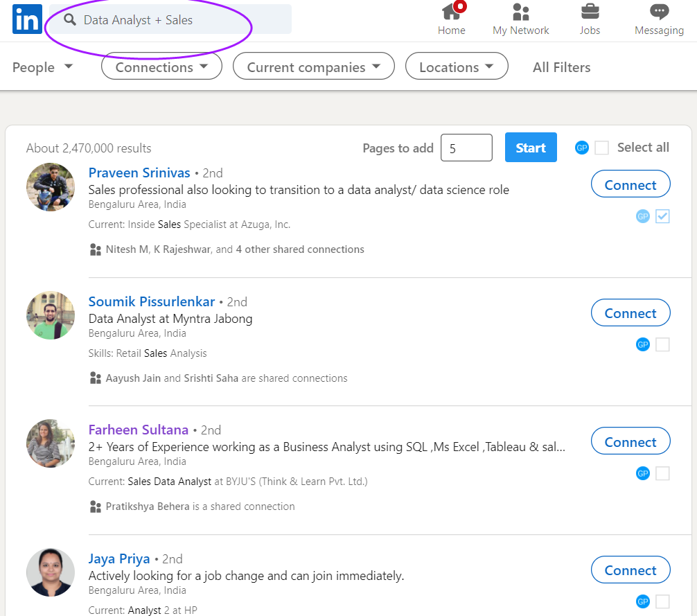Click 'About 2,470,000 results' text
697x616 pixels.
(x=89, y=148)
